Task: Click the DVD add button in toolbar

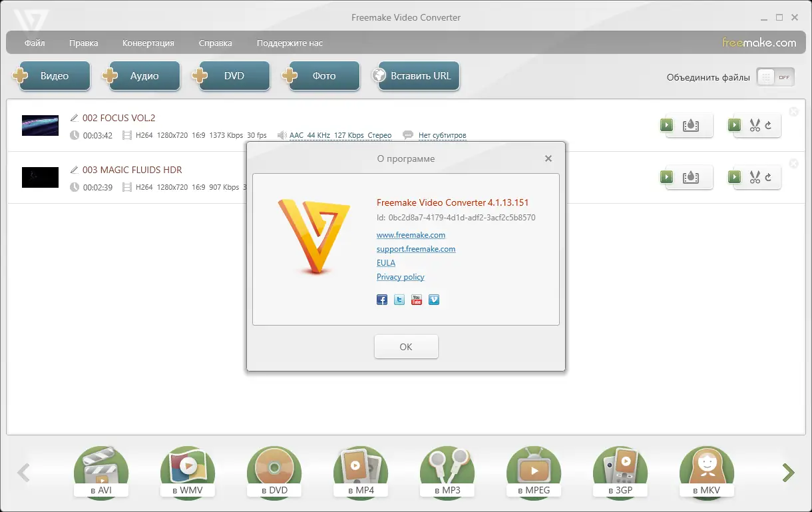Action: click(x=231, y=76)
